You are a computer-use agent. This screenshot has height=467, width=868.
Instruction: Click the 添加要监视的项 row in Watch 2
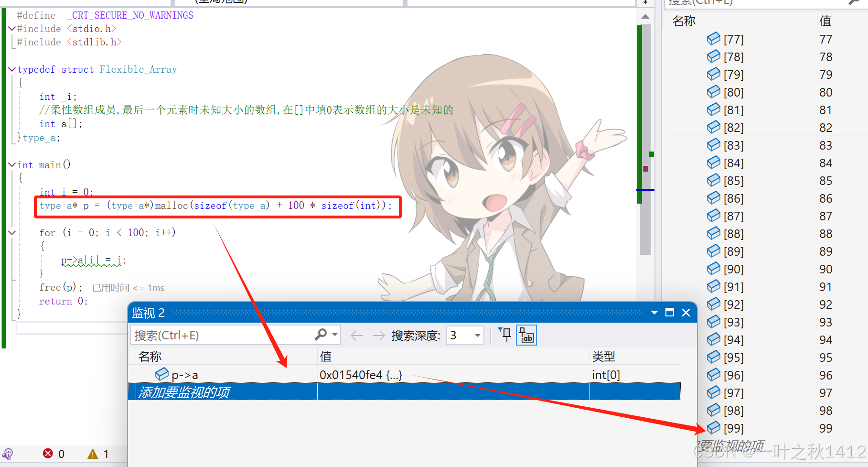pos(404,391)
